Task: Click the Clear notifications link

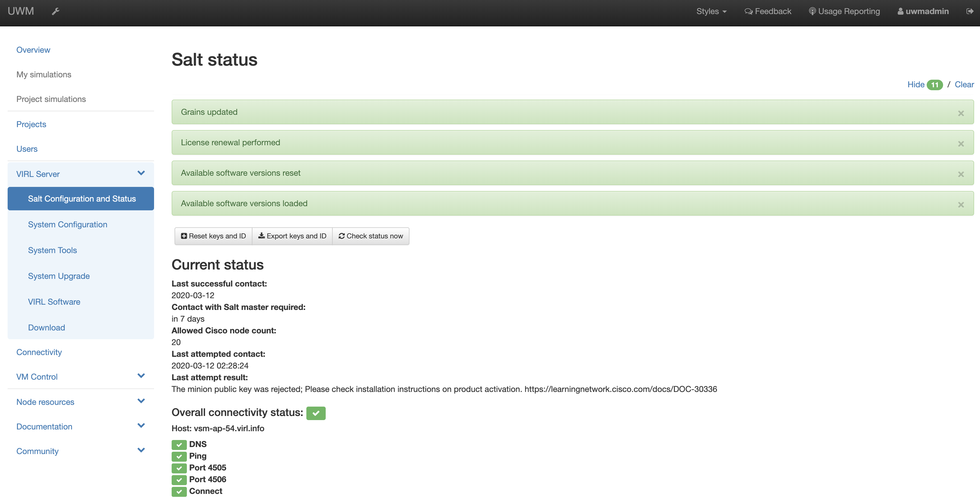Action: point(964,84)
